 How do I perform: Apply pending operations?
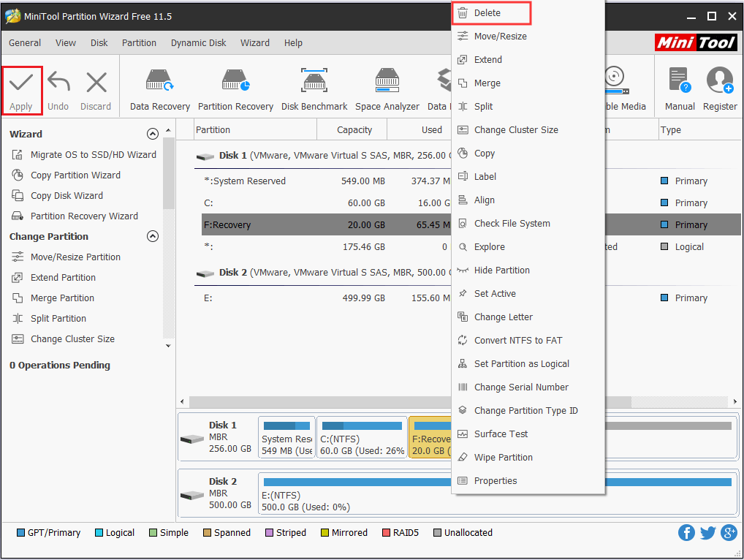21,89
